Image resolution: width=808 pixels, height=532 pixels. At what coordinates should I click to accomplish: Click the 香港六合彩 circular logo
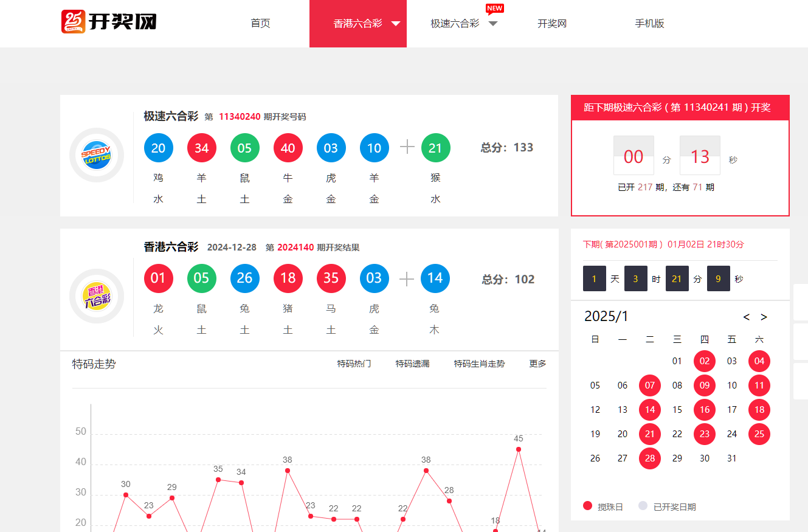pos(96,296)
